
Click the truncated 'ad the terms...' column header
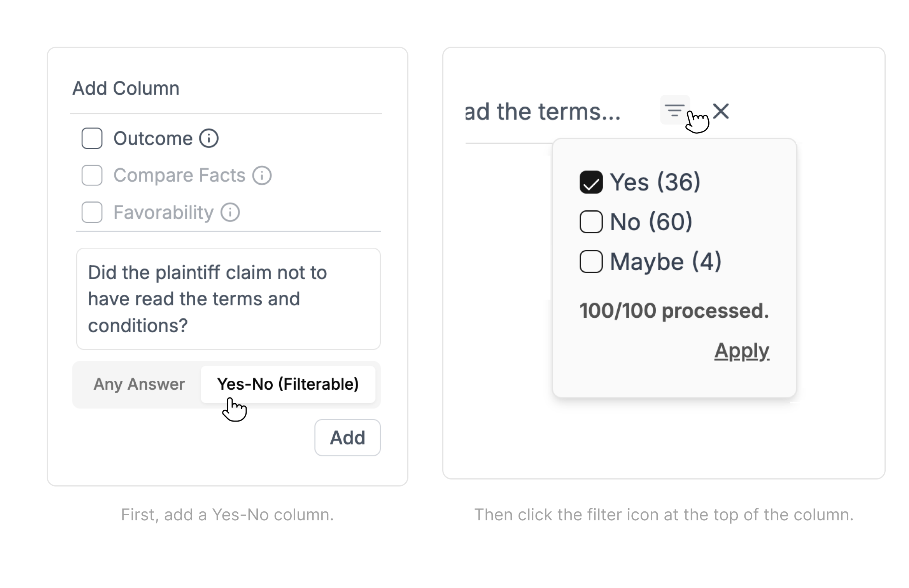point(543,112)
